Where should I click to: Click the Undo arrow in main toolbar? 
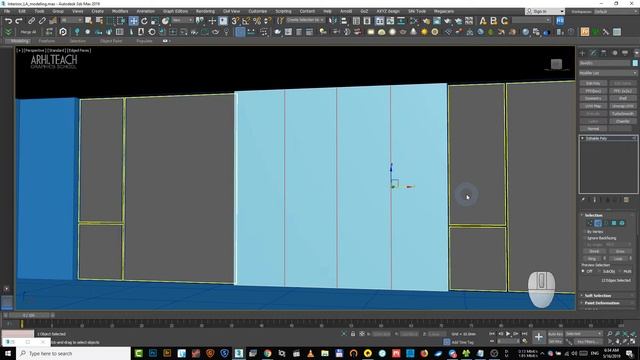pos(8,21)
